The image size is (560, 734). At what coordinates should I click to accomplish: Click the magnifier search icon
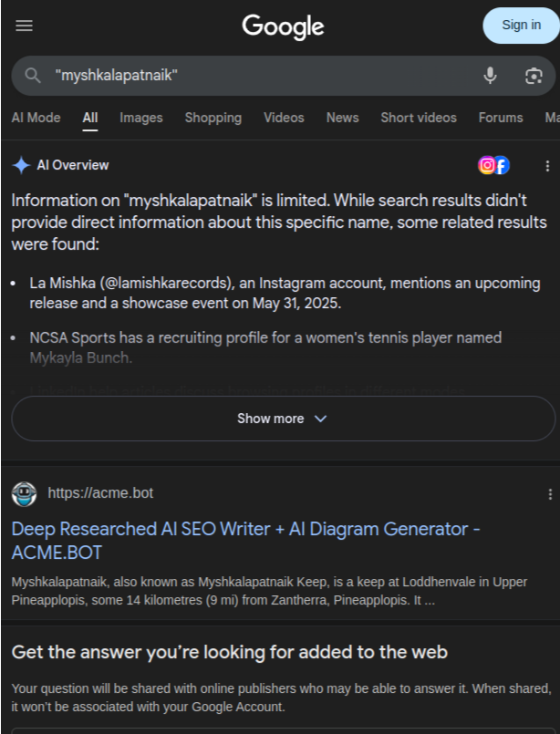tap(33, 76)
